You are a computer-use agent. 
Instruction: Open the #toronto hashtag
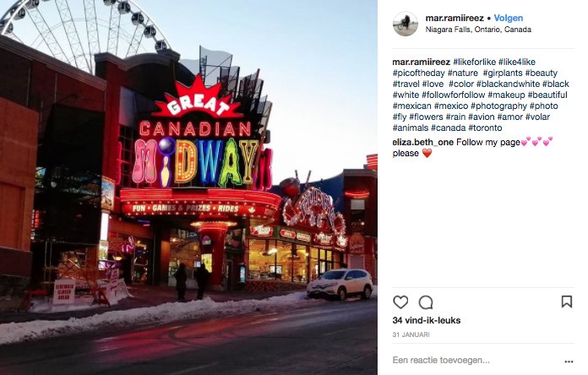coord(485,128)
